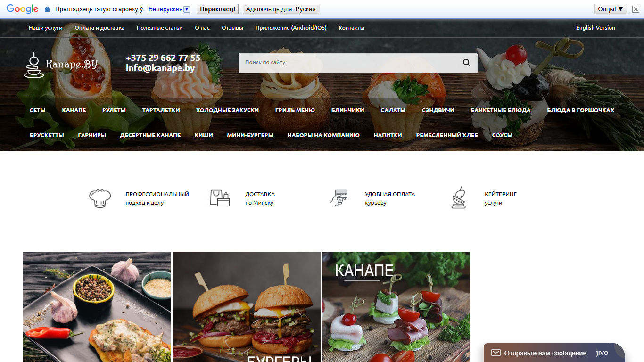Open КАНАПЕ category in menu

[x=74, y=110]
